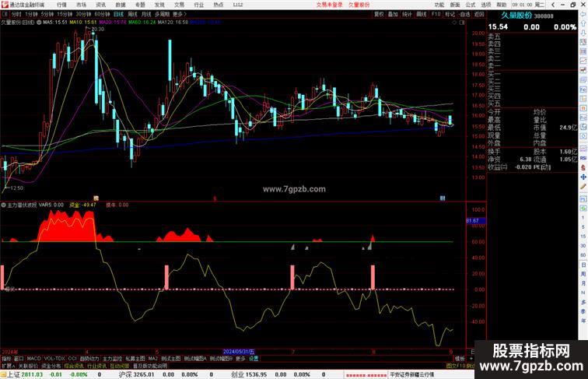This screenshot has width=588, height=379.
Task: Open the 资金分布 tab
Action: [51, 366]
